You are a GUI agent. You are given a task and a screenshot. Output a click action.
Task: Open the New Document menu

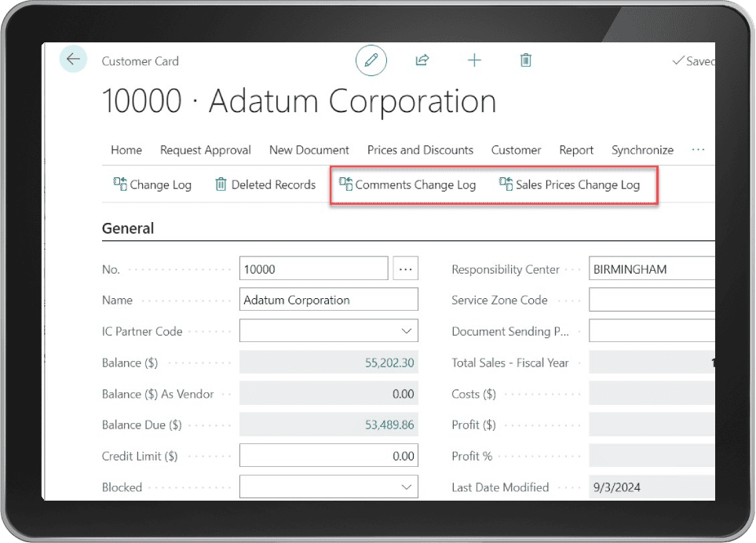(309, 150)
